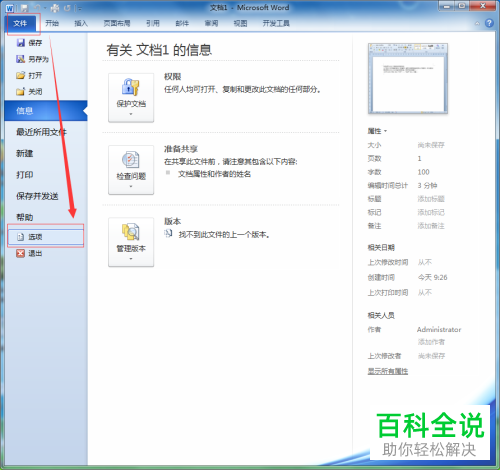
Task: Open the 保护文档 dropdown button
Action: coord(131,98)
